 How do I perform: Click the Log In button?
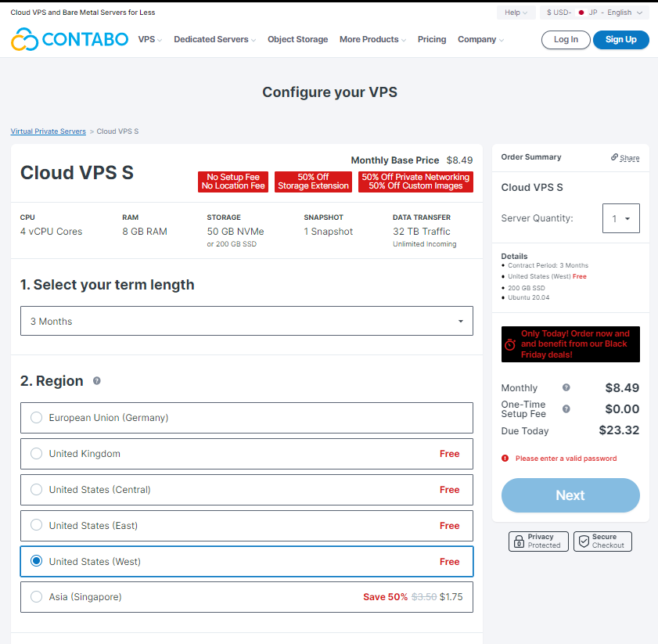(x=566, y=40)
